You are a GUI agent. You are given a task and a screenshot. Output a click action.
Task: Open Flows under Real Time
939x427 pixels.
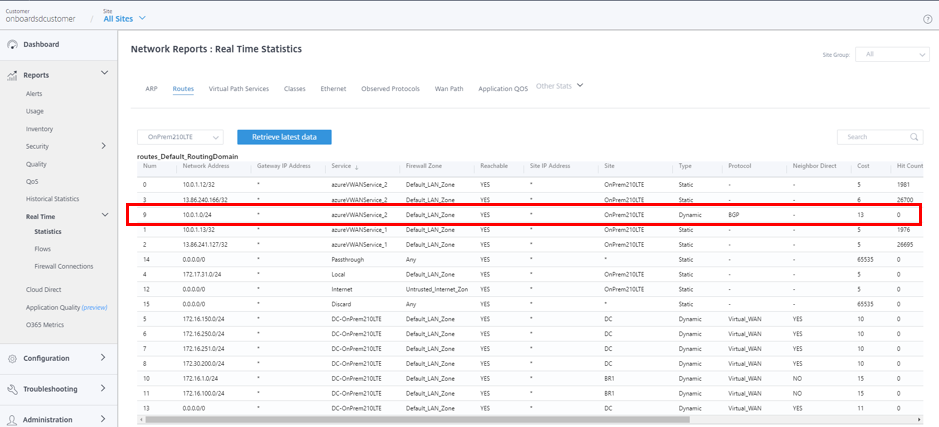tap(43, 249)
